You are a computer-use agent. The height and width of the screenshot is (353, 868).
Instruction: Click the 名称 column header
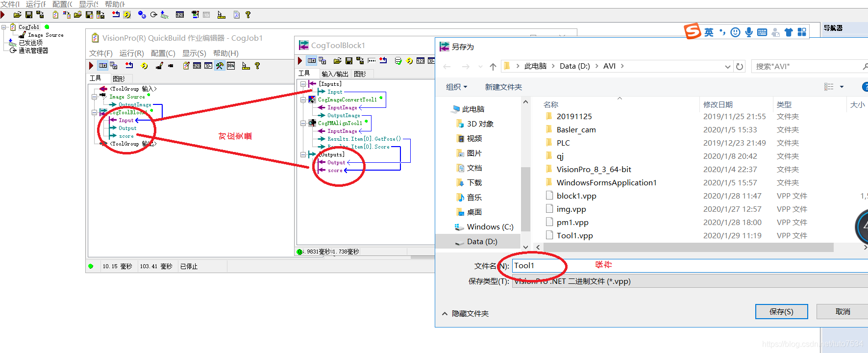(x=551, y=104)
